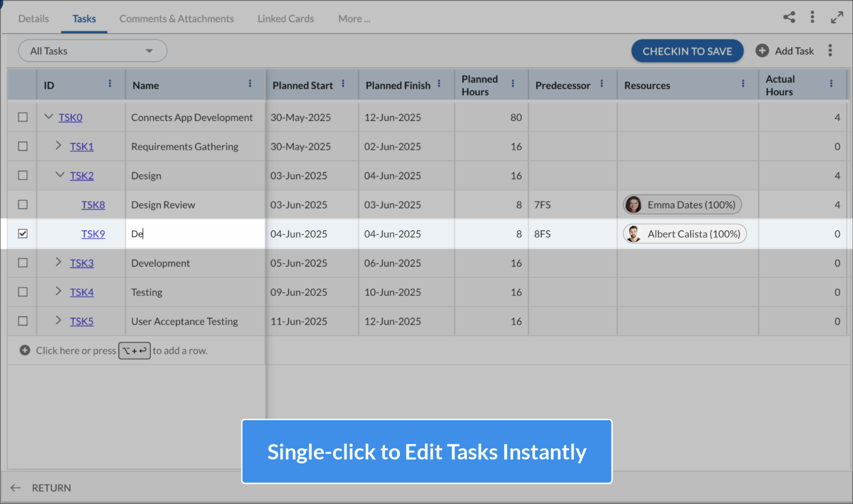The width and height of the screenshot is (853, 504).
Task: Check the TSK8 Design Review checkbox
Action: click(x=23, y=204)
